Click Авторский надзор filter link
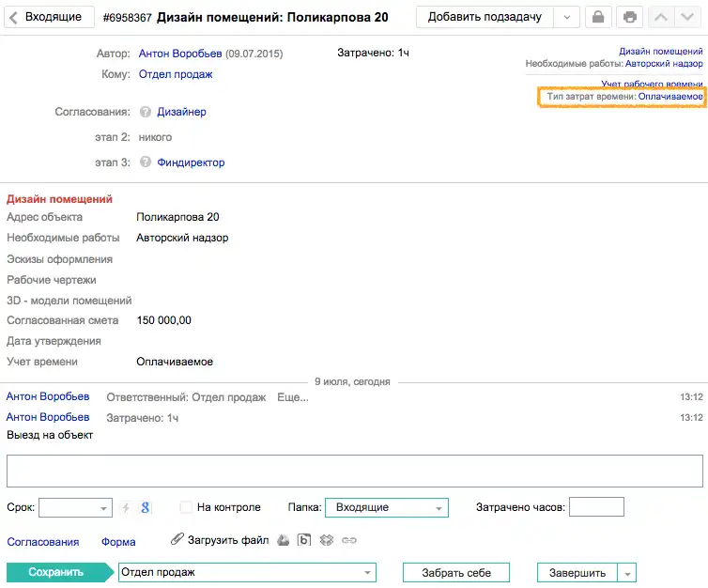 pos(664,64)
